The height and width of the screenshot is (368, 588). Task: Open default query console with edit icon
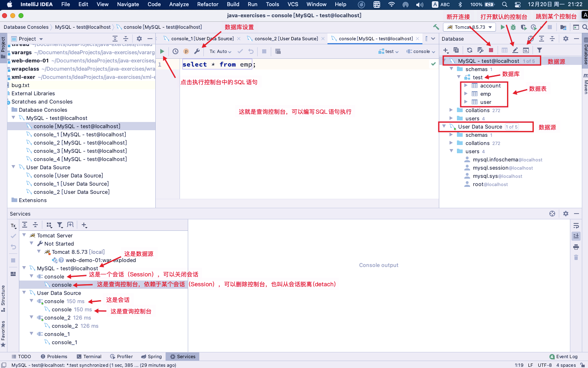coord(515,50)
